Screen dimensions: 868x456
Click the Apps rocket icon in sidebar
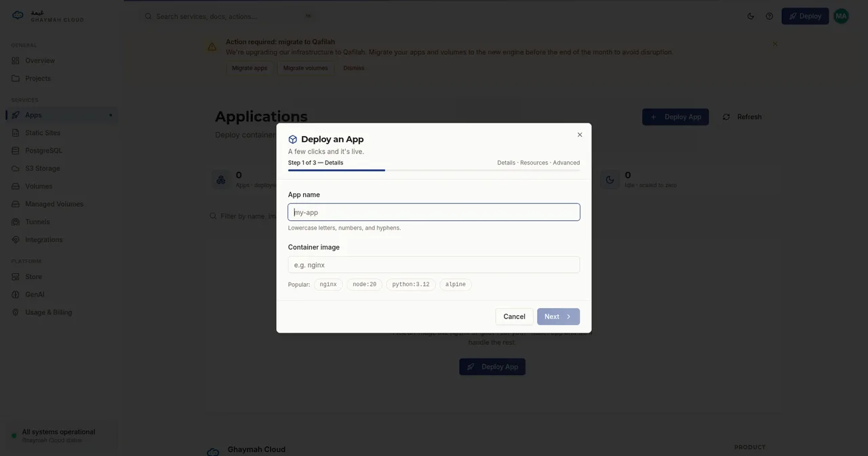point(16,115)
